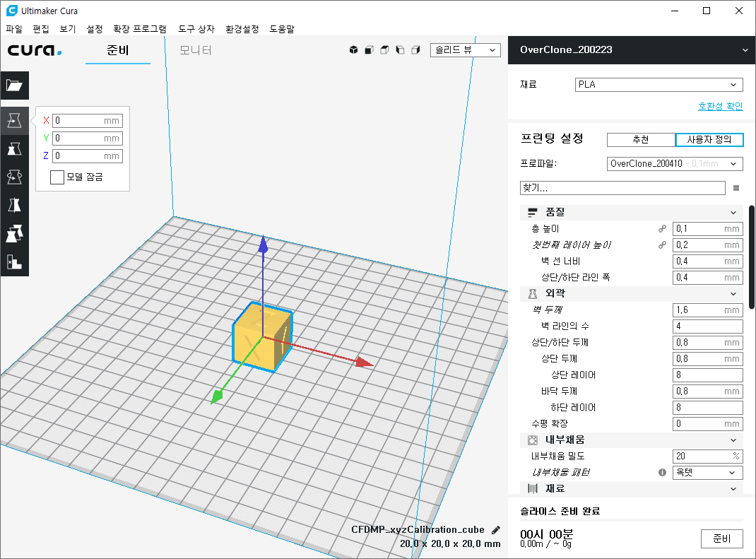Click the Z position input field
The width and height of the screenshot is (756, 559).
click(x=88, y=155)
